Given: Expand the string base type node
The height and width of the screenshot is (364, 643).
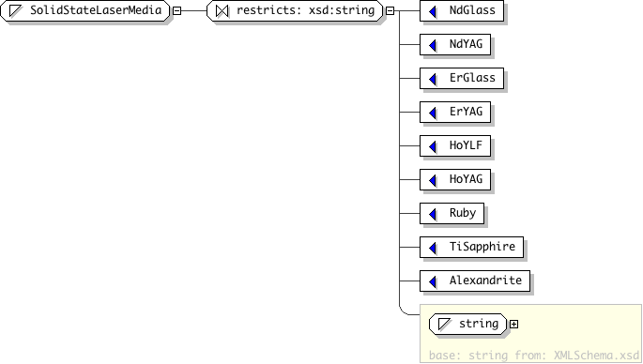Looking at the screenshot, I should pos(513,325).
